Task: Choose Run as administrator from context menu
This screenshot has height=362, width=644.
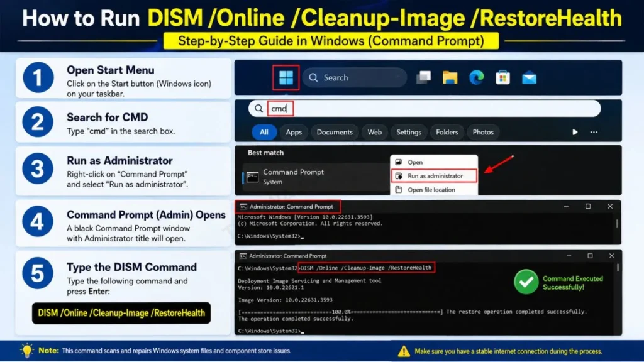Action: 434,176
